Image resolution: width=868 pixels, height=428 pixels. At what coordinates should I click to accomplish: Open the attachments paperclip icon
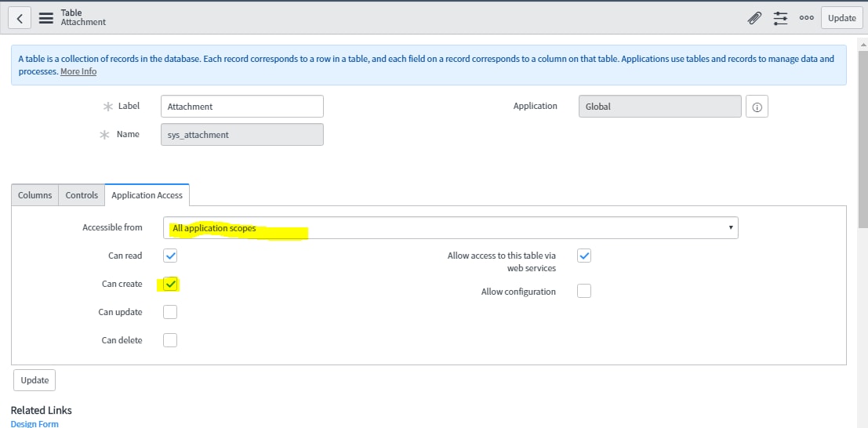[x=754, y=18]
